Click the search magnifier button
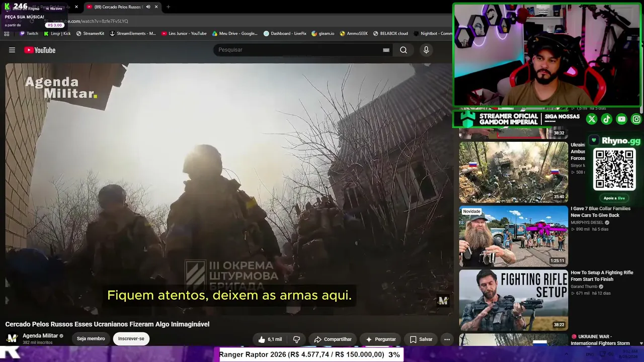644x362 pixels. tap(404, 50)
